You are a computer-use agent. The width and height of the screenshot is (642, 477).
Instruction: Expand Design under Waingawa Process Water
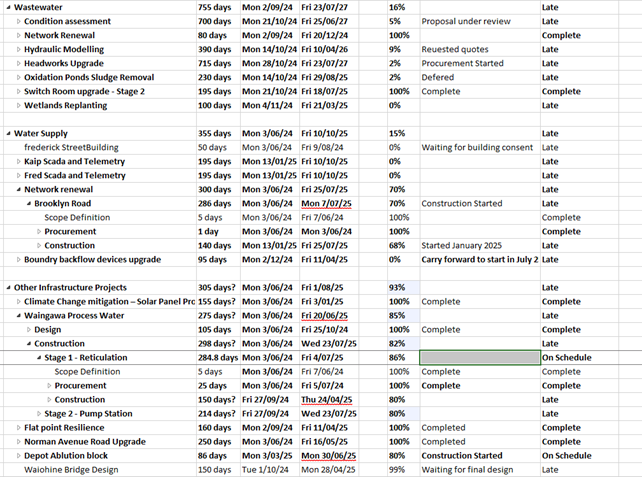click(29, 330)
